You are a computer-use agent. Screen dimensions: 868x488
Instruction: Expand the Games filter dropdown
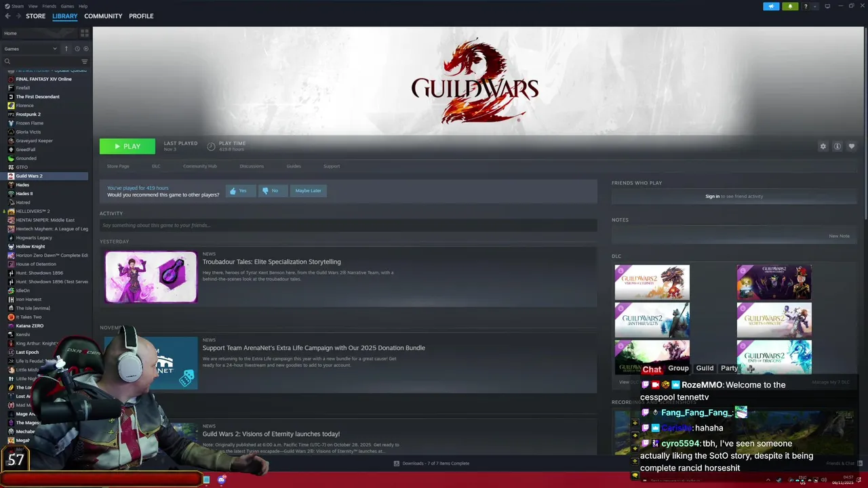pos(31,49)
